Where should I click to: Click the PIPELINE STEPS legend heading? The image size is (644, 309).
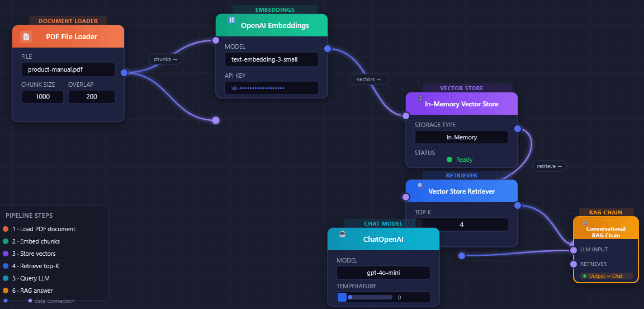coord(29,216)
